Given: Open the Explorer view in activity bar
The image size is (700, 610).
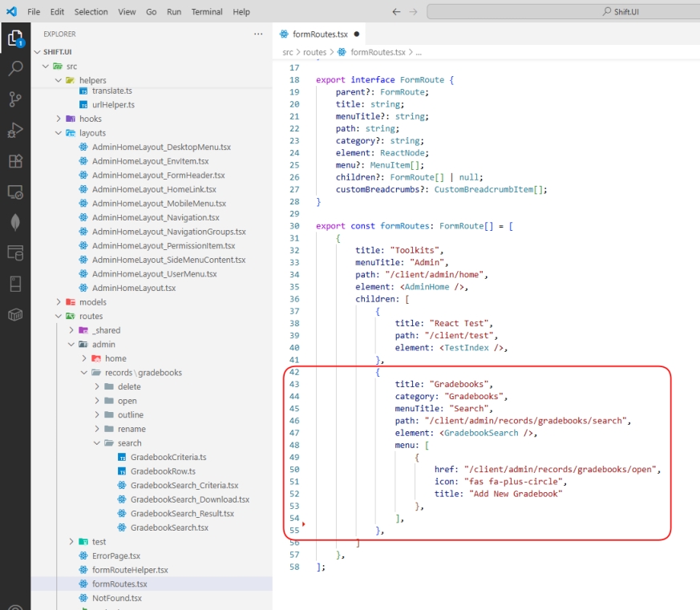Looking at the screenshot, I should coord(15,38).
